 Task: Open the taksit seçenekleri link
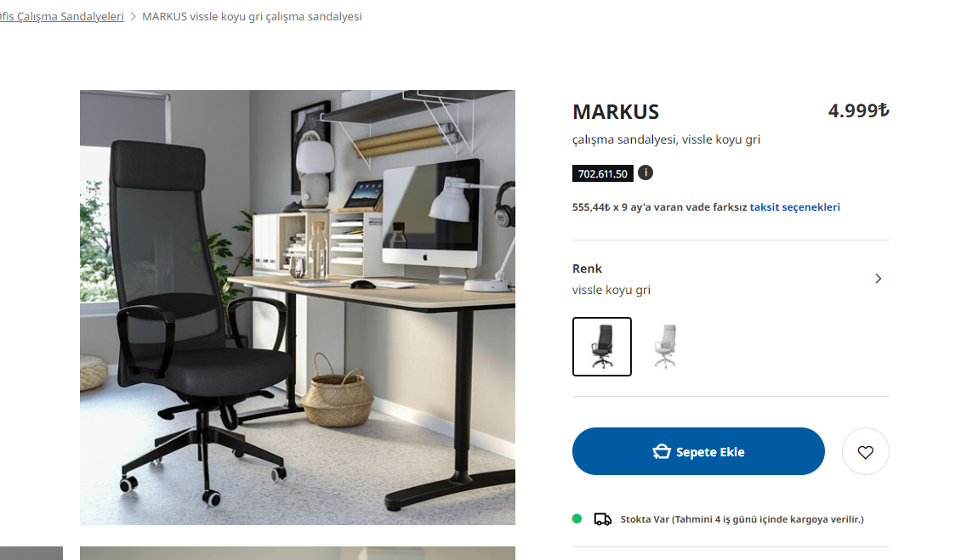click(x=794, y=206)
